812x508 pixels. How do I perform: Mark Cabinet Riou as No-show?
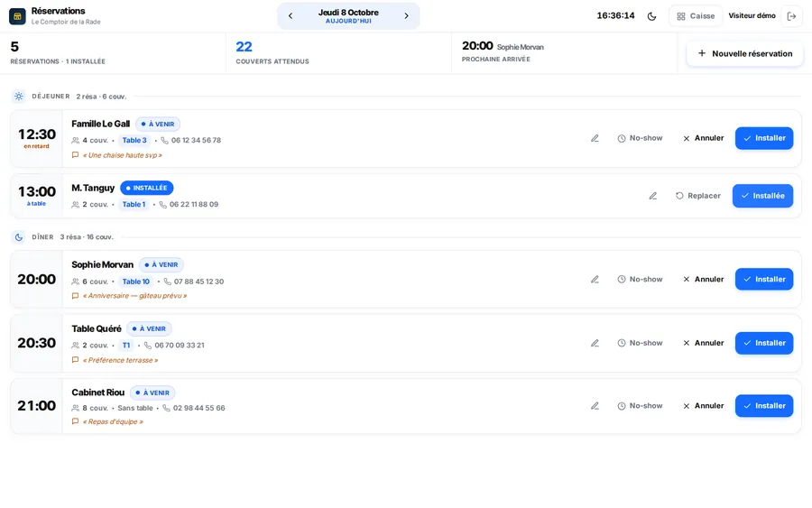[640, 406]
